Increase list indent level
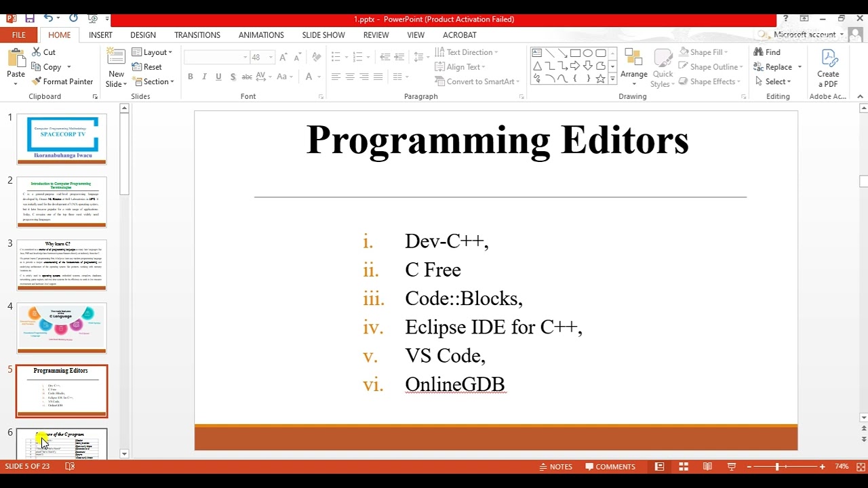The height and width of the screenshot is (488, 868). (400, 58)
